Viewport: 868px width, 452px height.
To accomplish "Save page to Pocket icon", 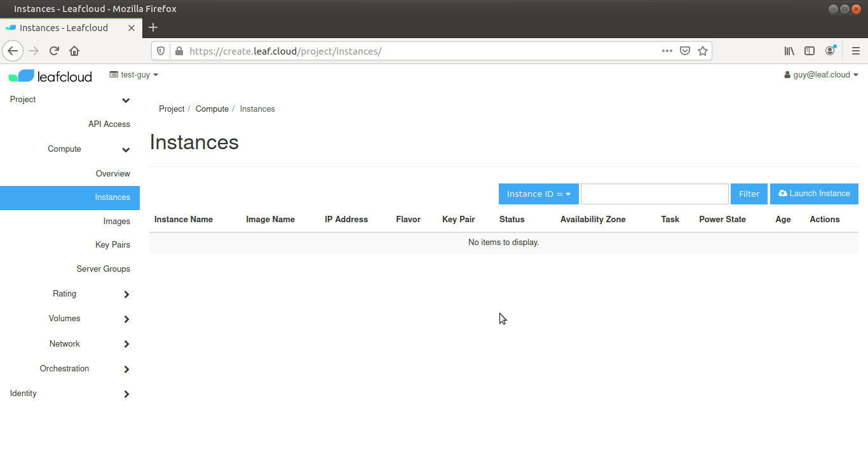I will pyautogui.click(x=685, y=51).
